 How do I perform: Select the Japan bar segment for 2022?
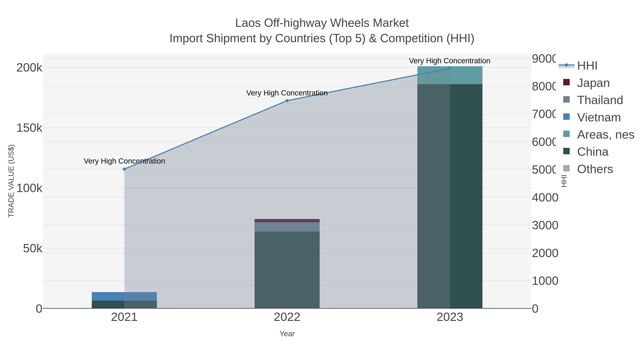[x=287, y=221]
